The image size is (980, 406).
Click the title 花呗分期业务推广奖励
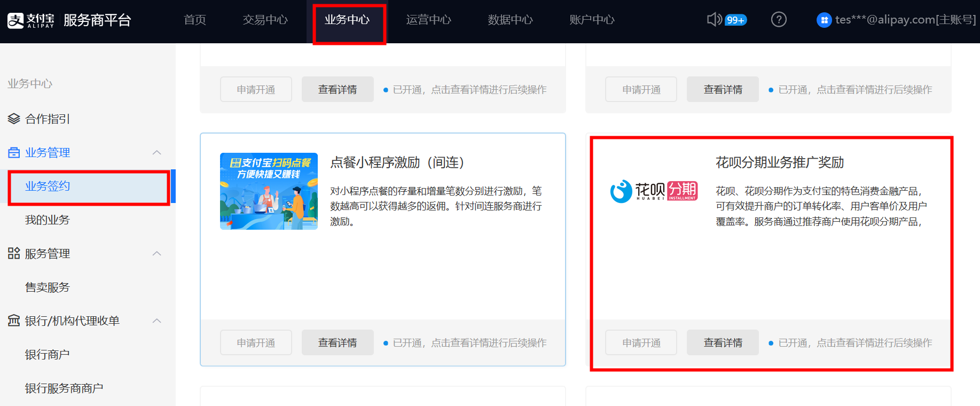[x=780, y=162]
